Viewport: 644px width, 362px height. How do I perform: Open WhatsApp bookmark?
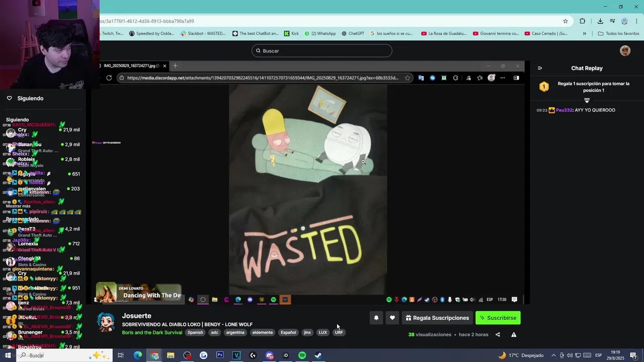click(x=320, y=34)
